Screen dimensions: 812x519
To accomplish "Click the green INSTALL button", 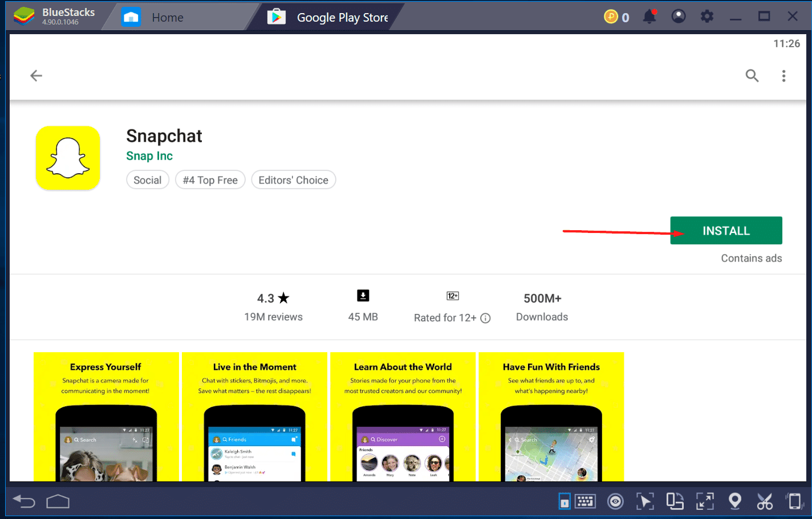I will 726,231.
